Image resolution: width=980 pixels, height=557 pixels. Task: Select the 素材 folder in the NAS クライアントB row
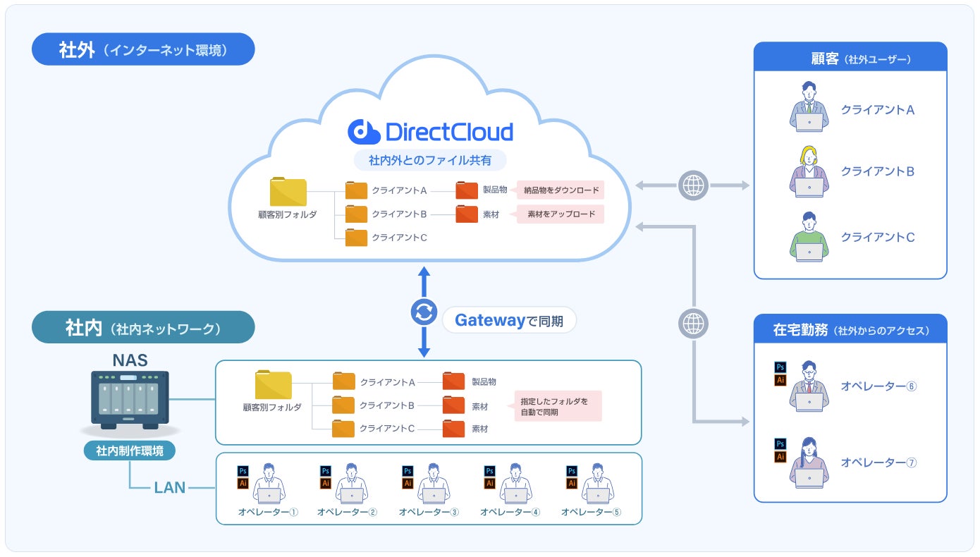(453, 405)
